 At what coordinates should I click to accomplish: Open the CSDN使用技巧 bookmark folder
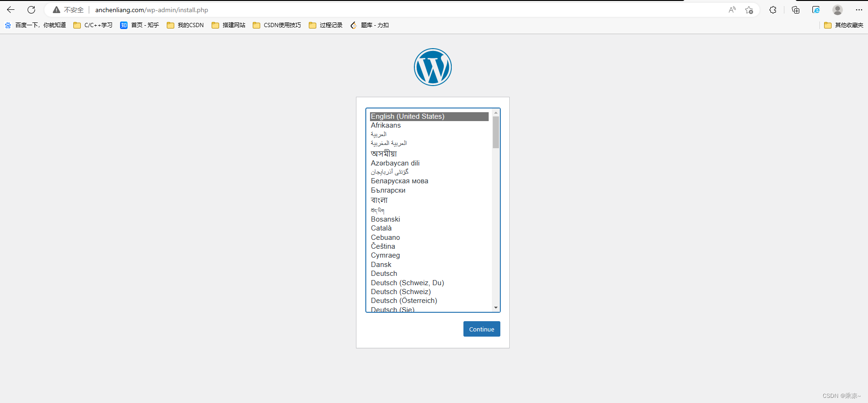(x=277, y=25)
